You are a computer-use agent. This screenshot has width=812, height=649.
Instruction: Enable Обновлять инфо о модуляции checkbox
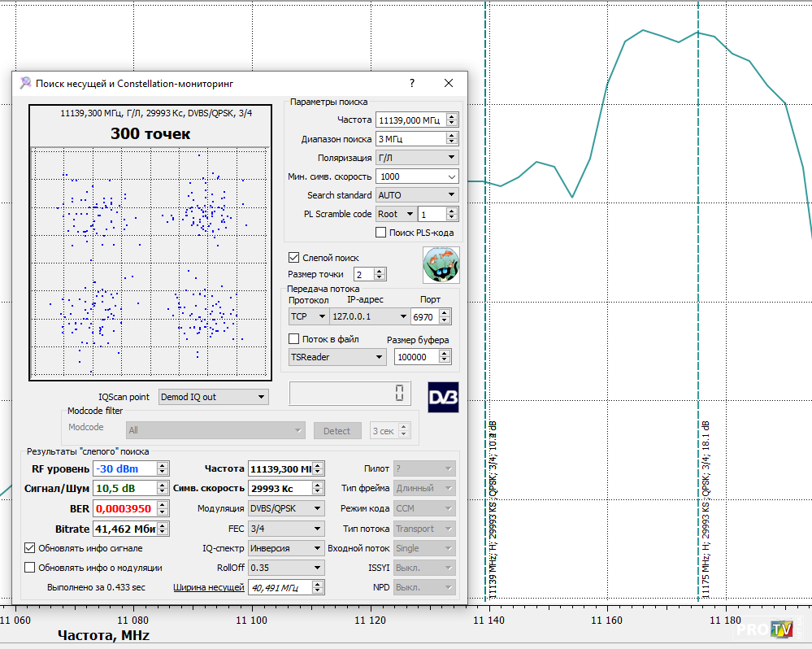click(x=31, y=568)
